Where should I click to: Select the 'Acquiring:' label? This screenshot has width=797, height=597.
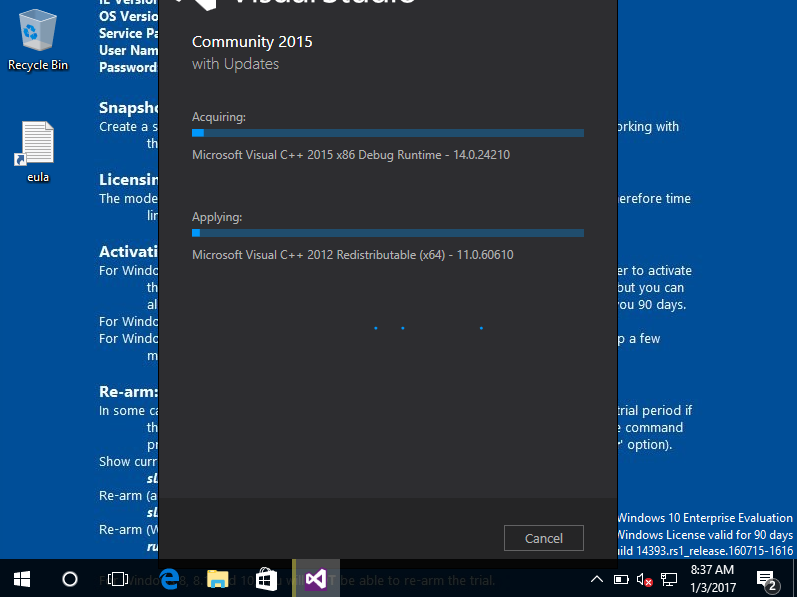[x=219, y=117]
